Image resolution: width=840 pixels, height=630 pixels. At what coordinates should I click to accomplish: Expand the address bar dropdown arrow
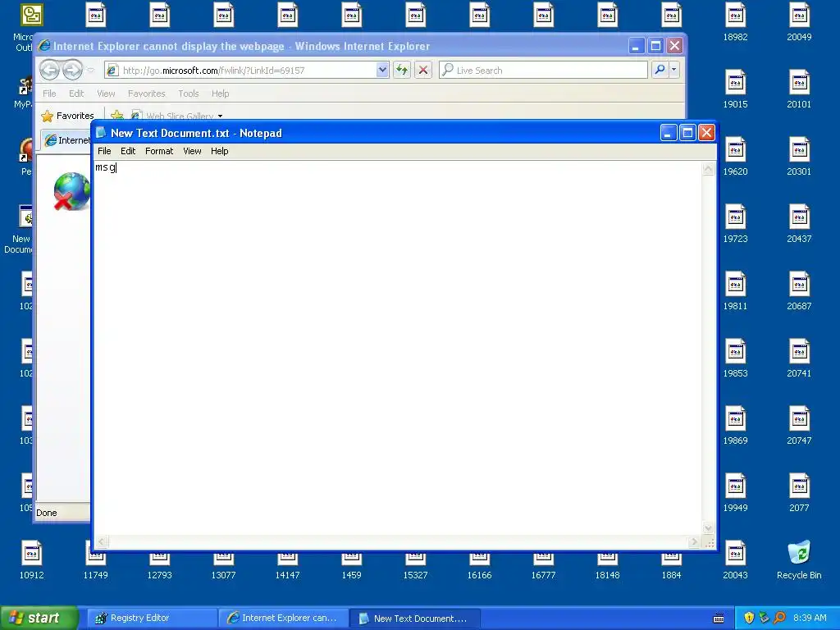coord(382,70)
